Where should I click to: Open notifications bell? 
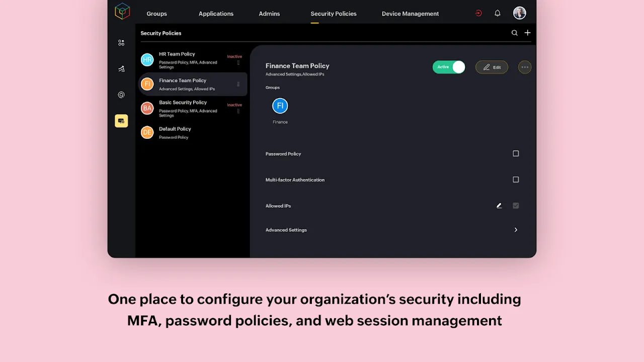[498, 14]
